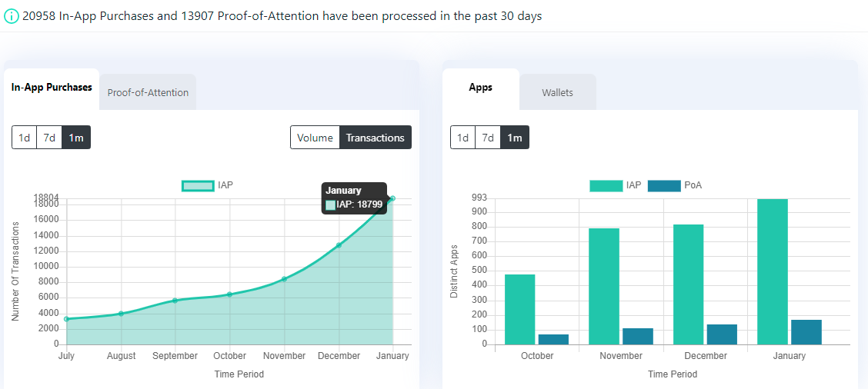Click the January data point on the line chart

click(x=392, y=198)
